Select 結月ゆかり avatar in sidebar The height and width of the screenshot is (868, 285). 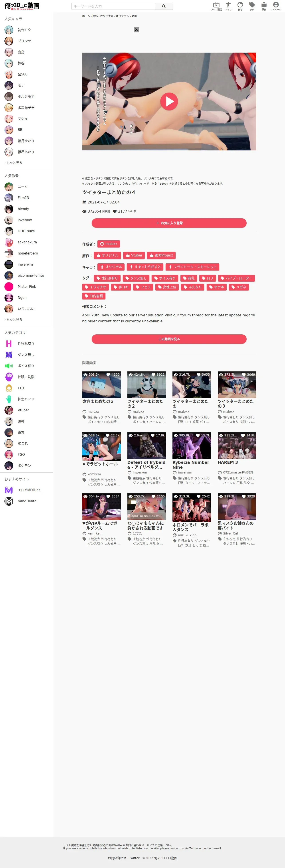[x=9, y=141]
